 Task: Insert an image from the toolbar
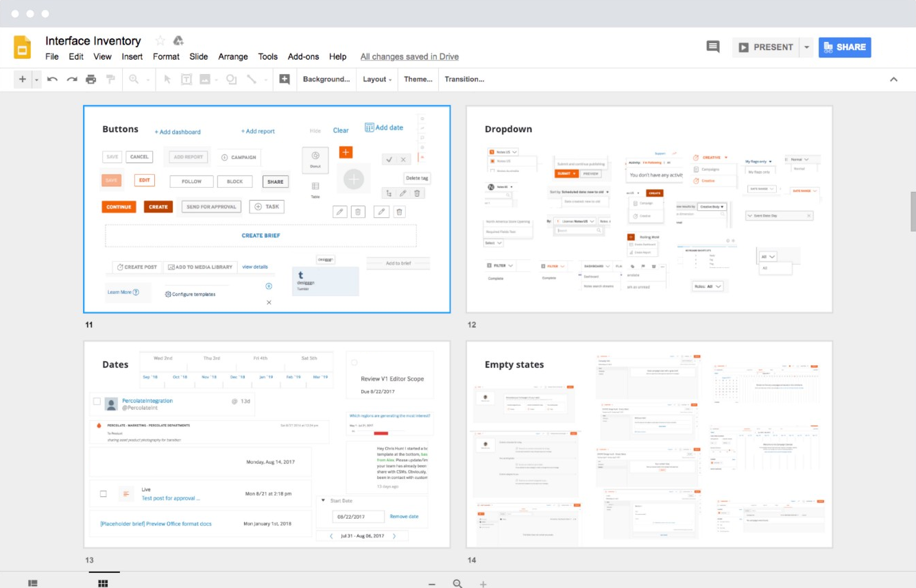click(x=204, y=79)
